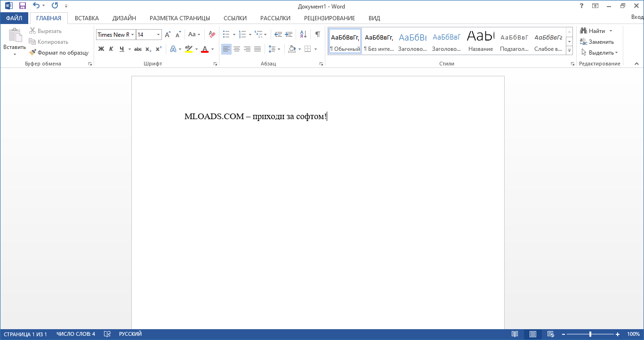The width and height of the screenshot is (644, 340).
Task: Click the line spacing icon
Action: (x=272, y=49)
